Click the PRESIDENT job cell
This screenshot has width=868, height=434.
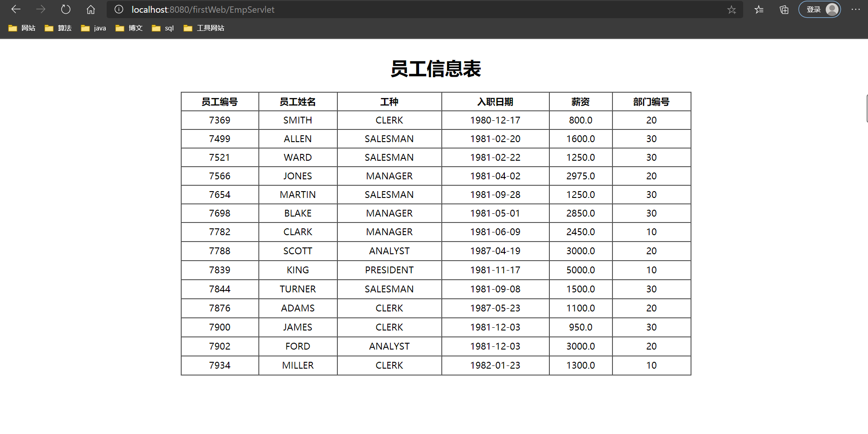click(390, 270)
